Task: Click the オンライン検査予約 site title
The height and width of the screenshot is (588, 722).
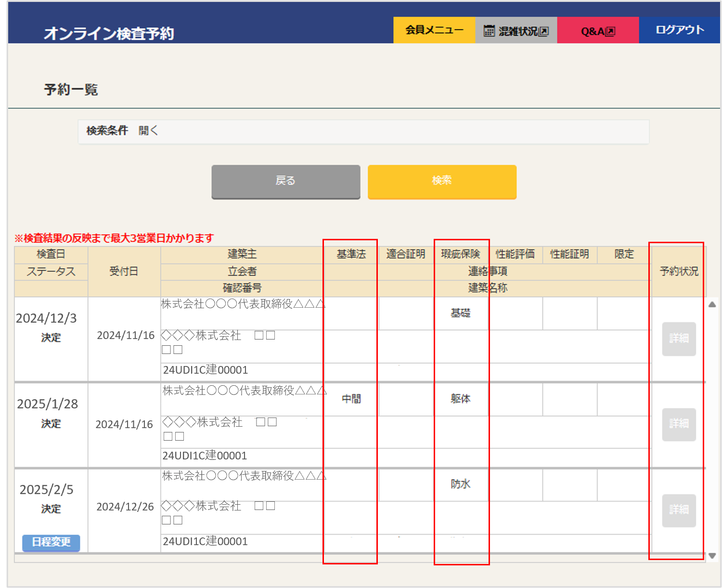Action: (109, 33)
